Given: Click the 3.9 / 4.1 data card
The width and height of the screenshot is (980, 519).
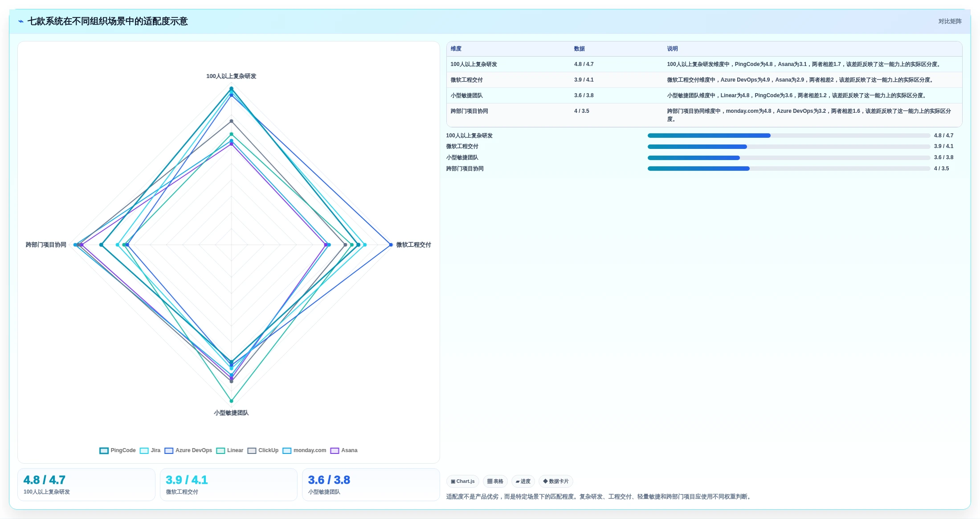Looking at the screenshot, I should coord(229,485).
